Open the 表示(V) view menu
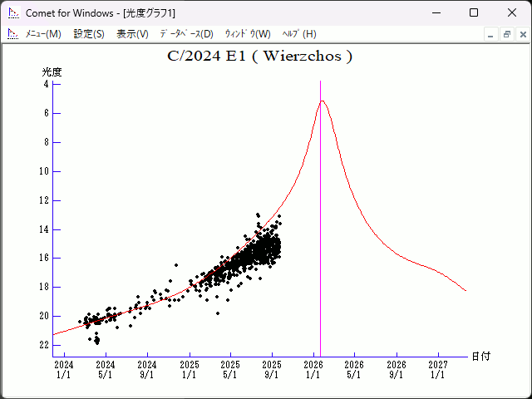Viewport: 532px width, 399px height. coord(132,34)
